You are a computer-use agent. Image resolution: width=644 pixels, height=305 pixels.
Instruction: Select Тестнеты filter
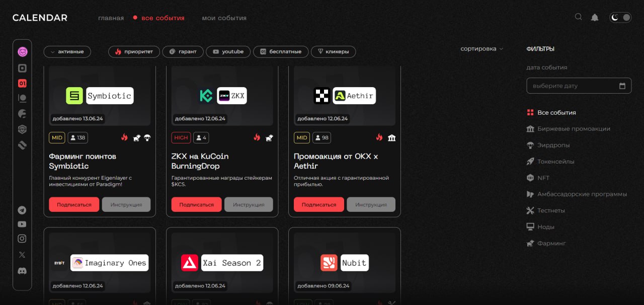pos(545,210)
